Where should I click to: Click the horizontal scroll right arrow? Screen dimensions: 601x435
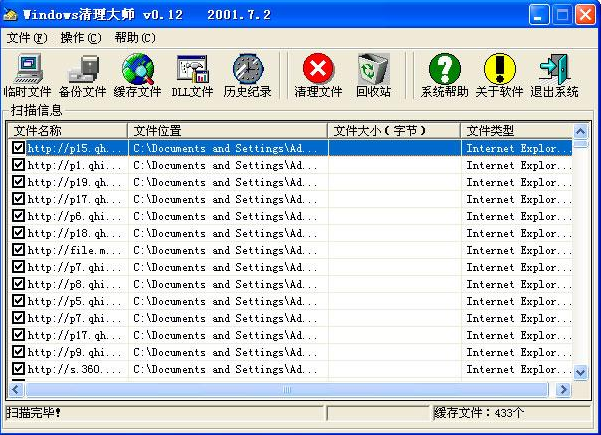tap(563, 390)
